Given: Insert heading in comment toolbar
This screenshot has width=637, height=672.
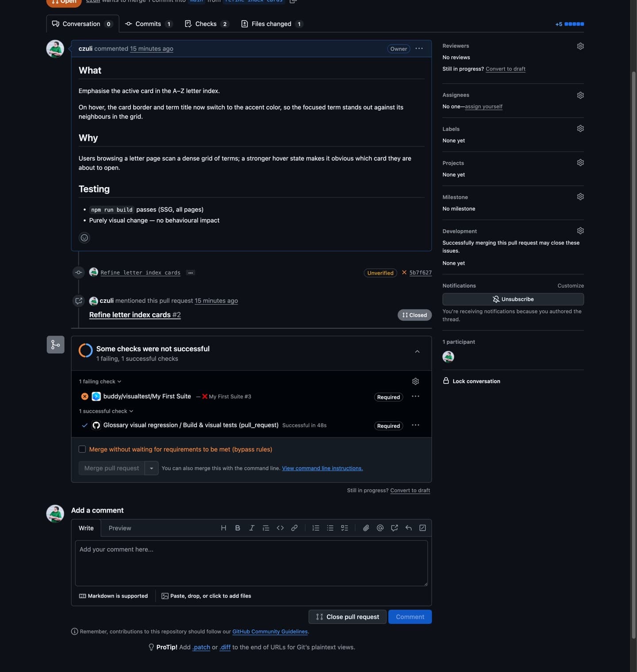Looking at the screenshot, I should click(x=223, y=528).
